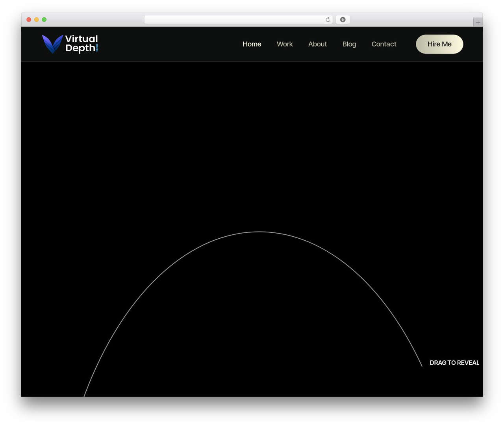504x427 pixels.
Task: Close the browser window with red button
Action: click(x=29, y=20)
